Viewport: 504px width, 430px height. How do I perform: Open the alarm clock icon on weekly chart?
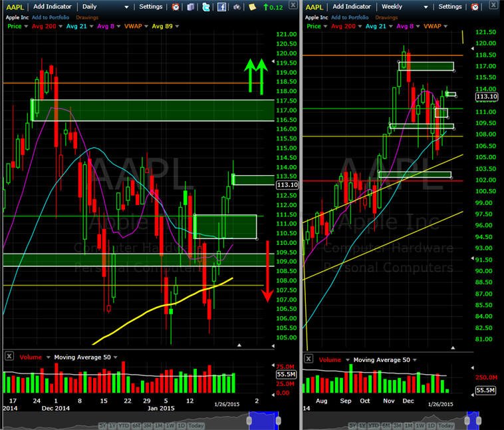pyautogui.click(x=475, y=7)
